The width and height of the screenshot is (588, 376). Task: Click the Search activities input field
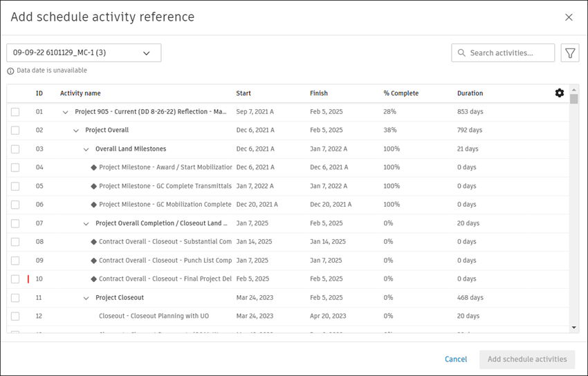point(509,53)
